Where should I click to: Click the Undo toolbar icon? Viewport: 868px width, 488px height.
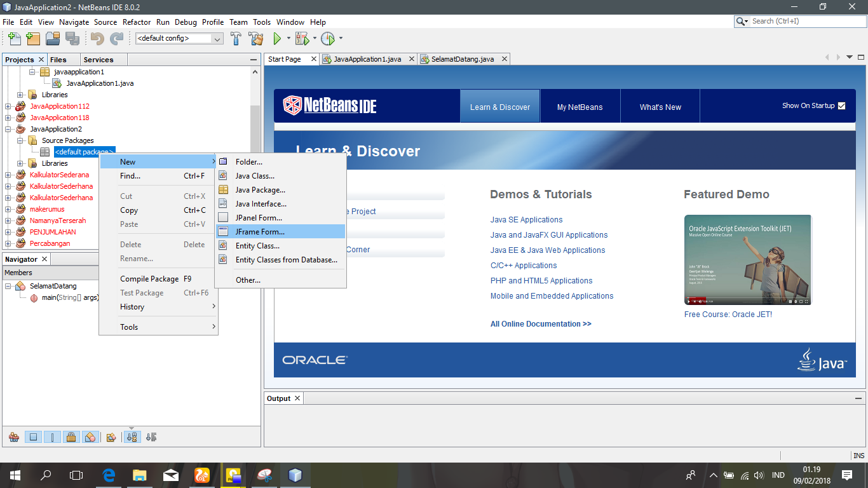[x=98, y=39]
